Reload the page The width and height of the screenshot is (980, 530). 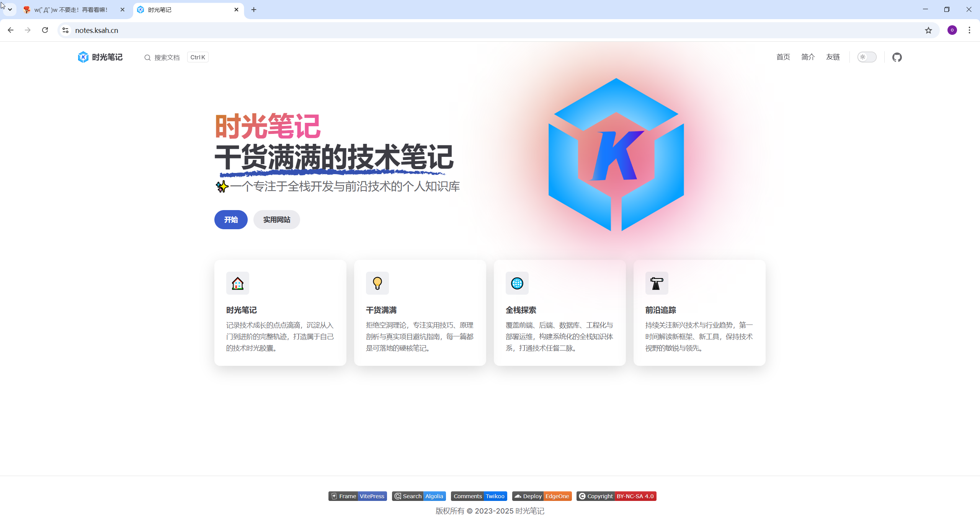45,30
